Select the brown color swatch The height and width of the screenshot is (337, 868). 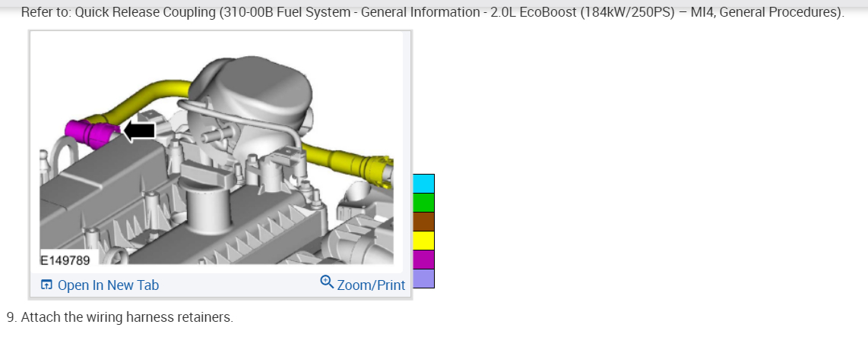[423, 222]
